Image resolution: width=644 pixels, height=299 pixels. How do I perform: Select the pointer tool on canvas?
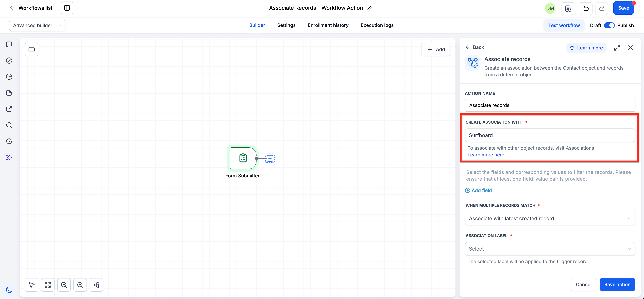[x=32, y=285]
